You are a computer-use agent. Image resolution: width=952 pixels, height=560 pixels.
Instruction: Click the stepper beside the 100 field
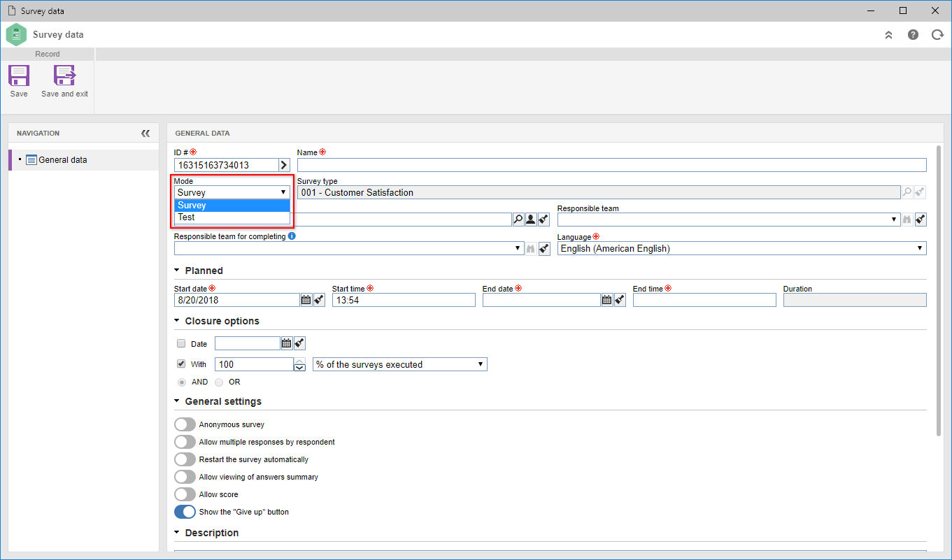click(299, 364)
